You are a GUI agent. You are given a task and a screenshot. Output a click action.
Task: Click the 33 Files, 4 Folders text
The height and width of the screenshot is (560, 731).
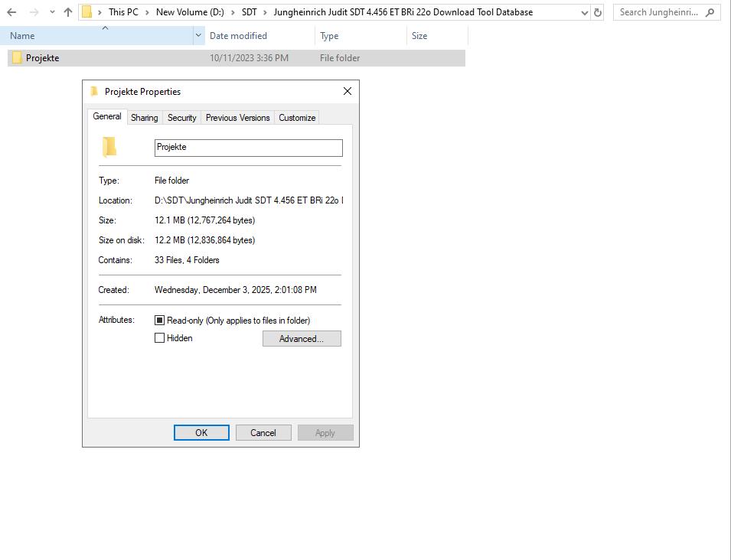(187, 260)
